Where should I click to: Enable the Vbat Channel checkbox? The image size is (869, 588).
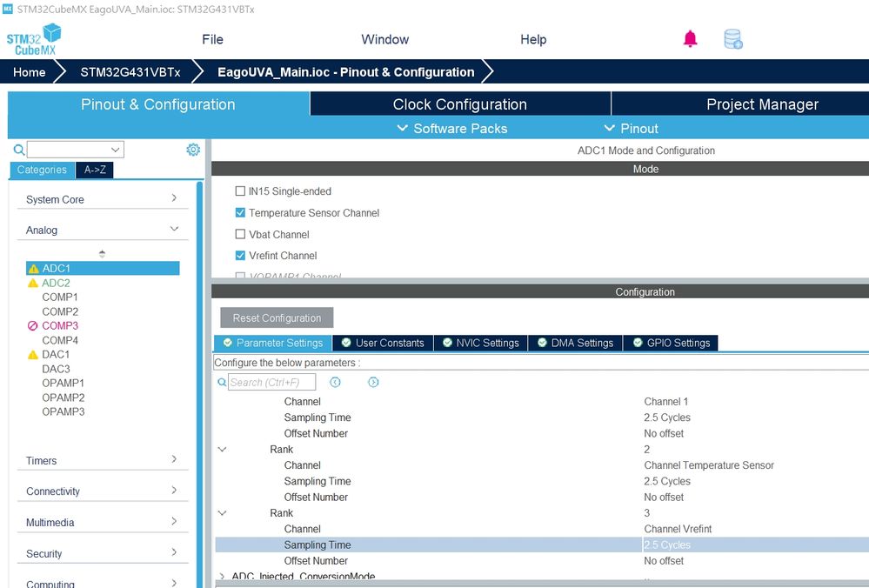click(240, 234)
